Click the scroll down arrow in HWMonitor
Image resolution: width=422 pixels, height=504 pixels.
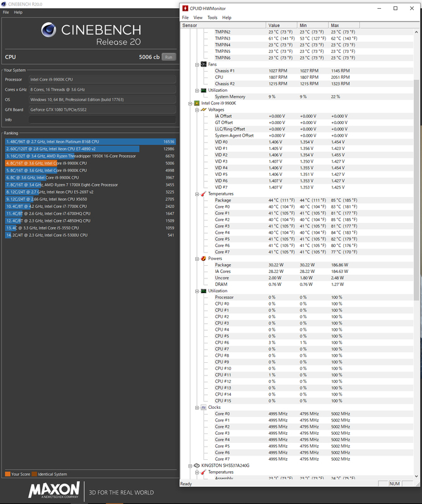[x=416, y=476]
